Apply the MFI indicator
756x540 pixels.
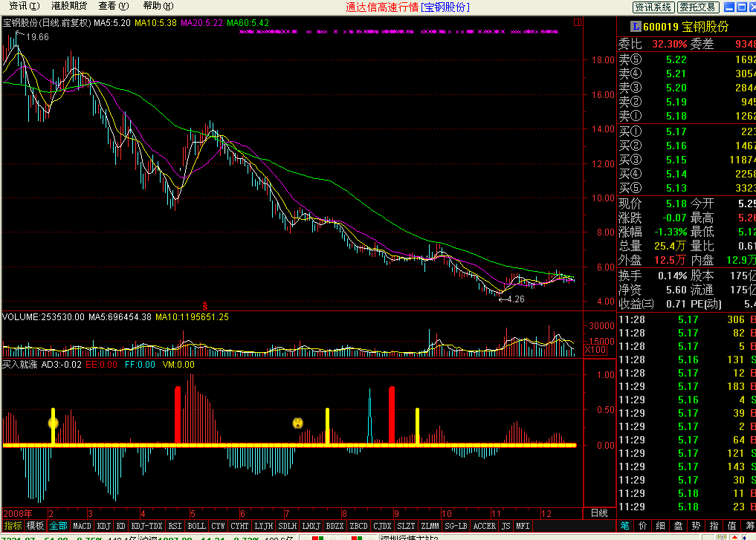click(x=523, y=526)
